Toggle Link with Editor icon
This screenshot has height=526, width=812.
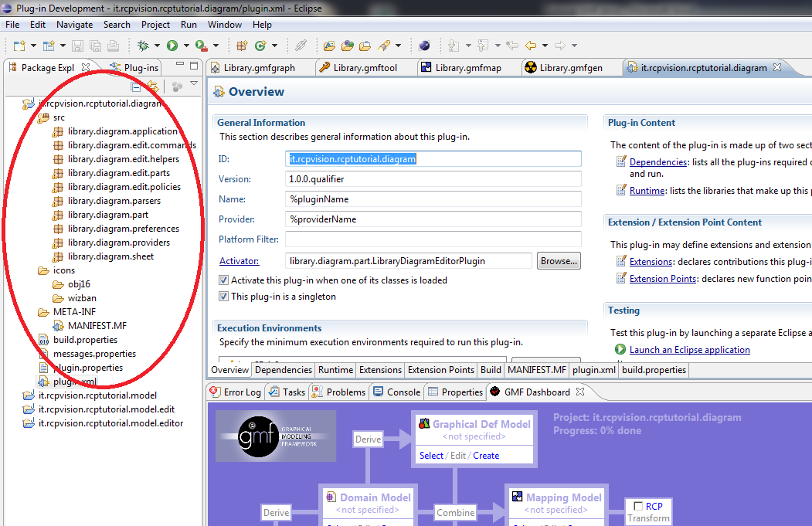point(152,87)
